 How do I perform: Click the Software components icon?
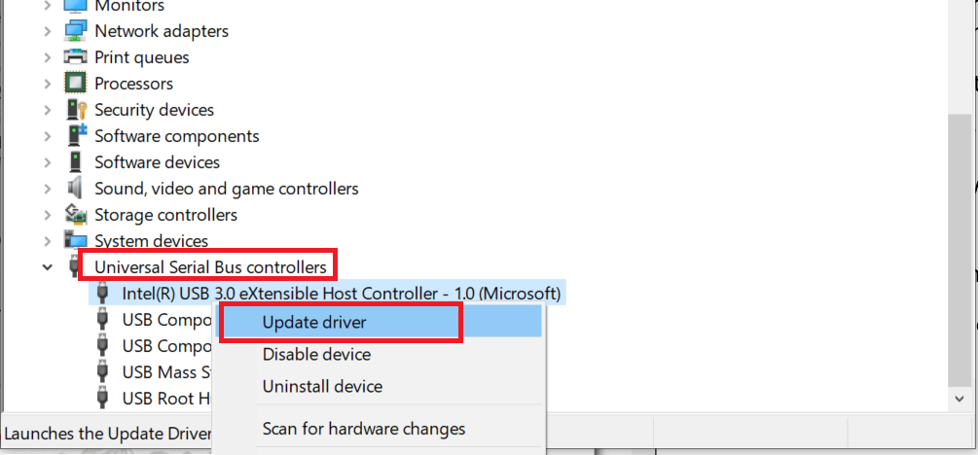click(x=76, y=135)
